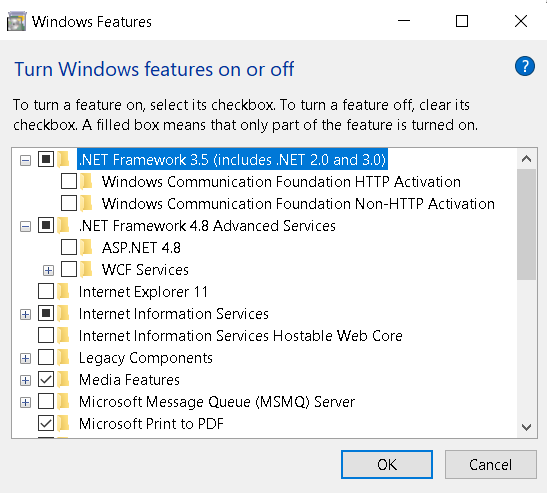Image resolution: width=548 pixels, height=493 pixels.
Task: Select the Internet Explorer 11 row
Action: point(143,292)
